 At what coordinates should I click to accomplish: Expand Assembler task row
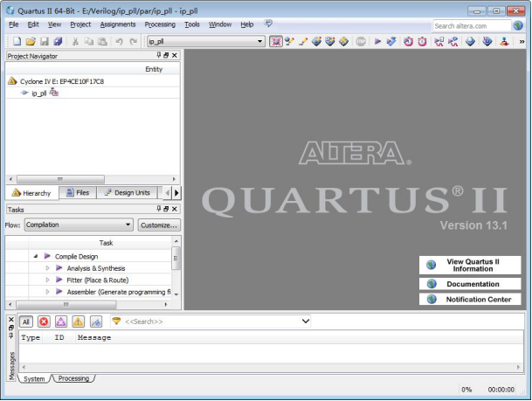point(47,292)
